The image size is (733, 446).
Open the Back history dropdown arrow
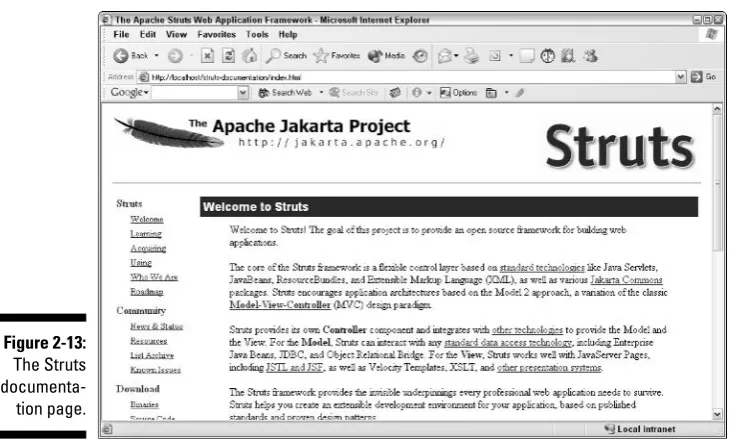pyautogui.click(x=157, y=56)
